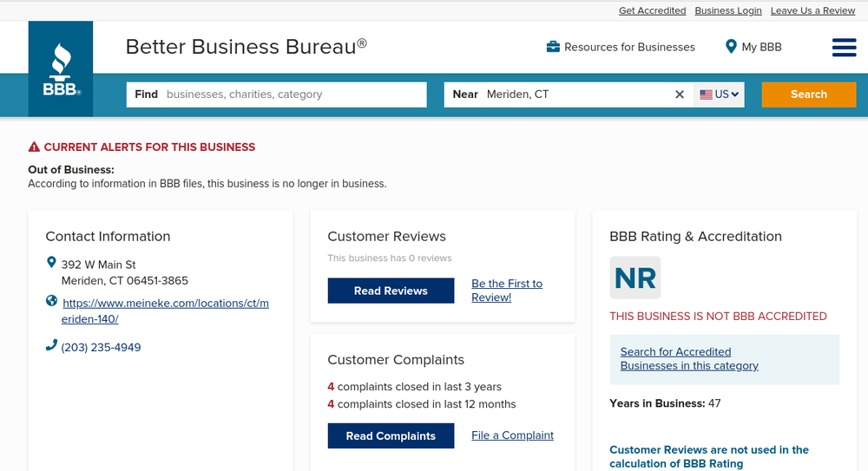Click the briefcase Resources for Businesses icon
The height and width of the screenshot is (471, 868).
(553, 47)
